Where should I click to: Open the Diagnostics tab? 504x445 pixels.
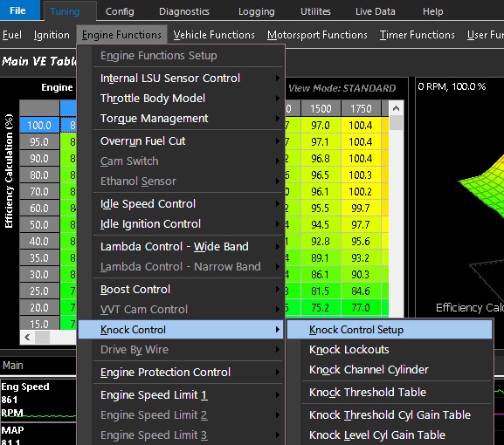[183, 11]
